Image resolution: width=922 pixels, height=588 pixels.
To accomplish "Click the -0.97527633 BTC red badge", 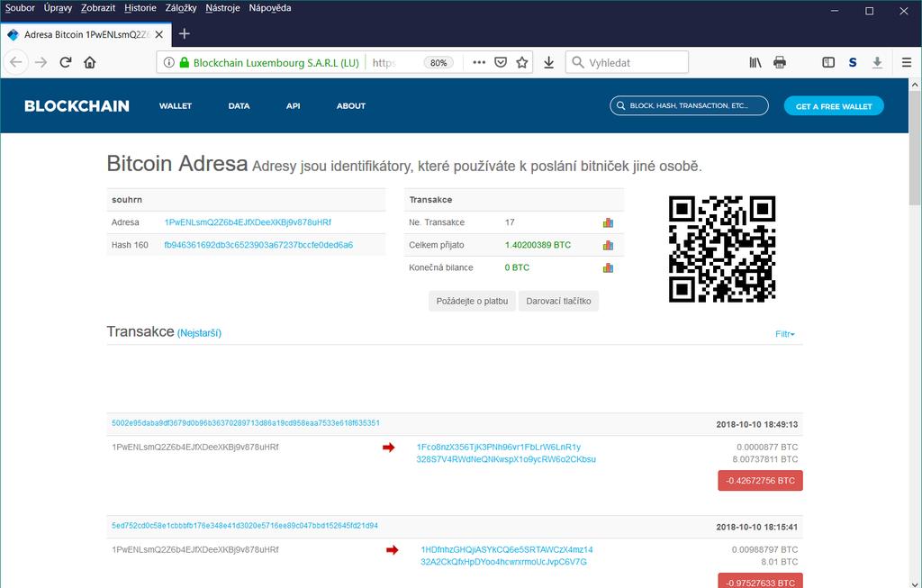I will pyautogui.click(x=760, y=581).
